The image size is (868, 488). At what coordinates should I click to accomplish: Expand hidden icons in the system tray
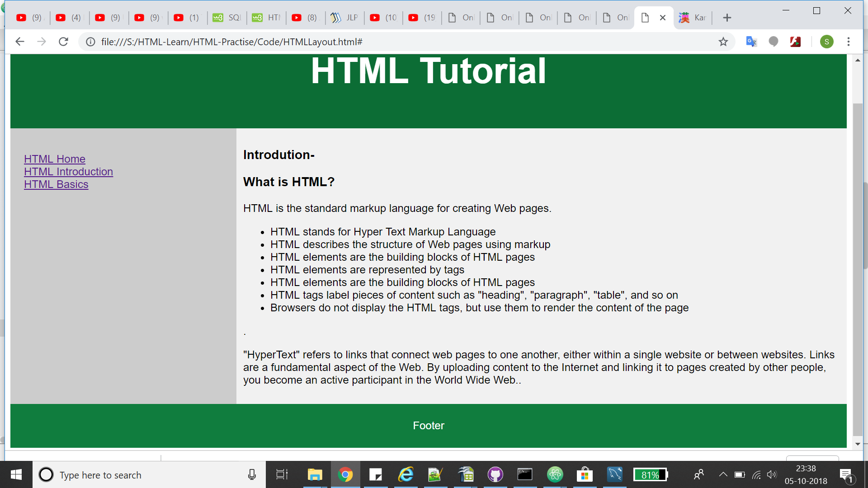722,474
